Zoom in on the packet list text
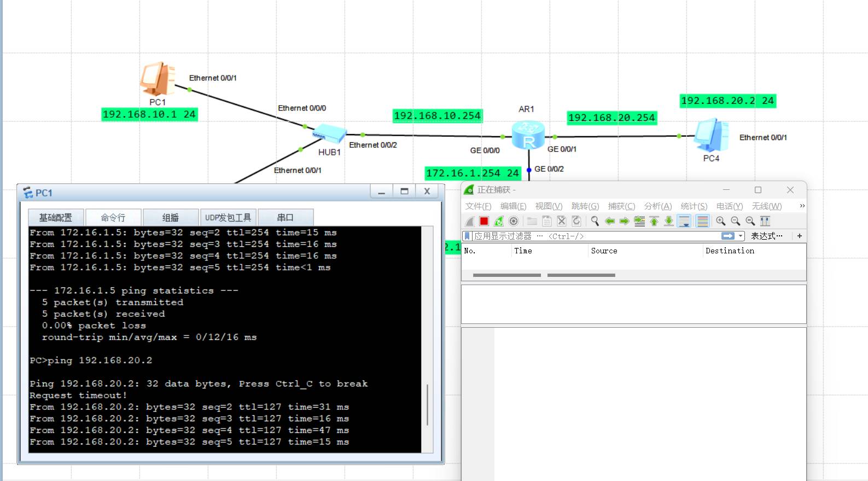The image size is (868, 481). 721,221
